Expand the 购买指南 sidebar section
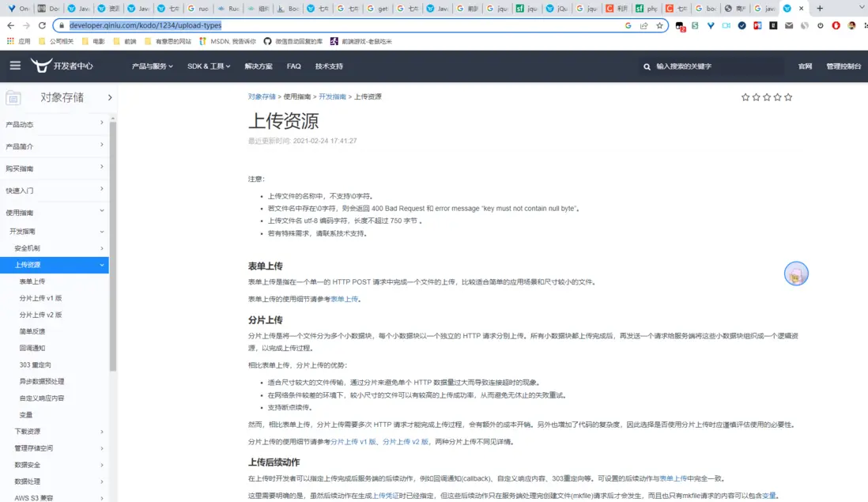 [55, 168]
